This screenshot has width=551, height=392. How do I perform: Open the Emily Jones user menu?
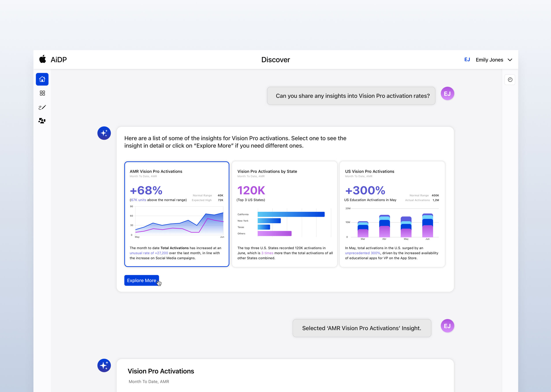489,60
